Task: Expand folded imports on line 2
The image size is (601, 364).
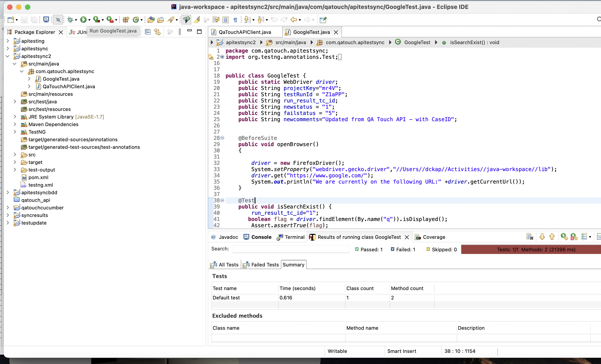Action: coord(222,57)
